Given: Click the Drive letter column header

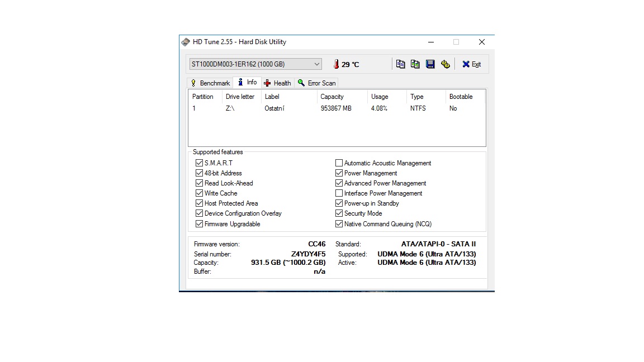Looking at the screenshot, I should click(241, 97).
